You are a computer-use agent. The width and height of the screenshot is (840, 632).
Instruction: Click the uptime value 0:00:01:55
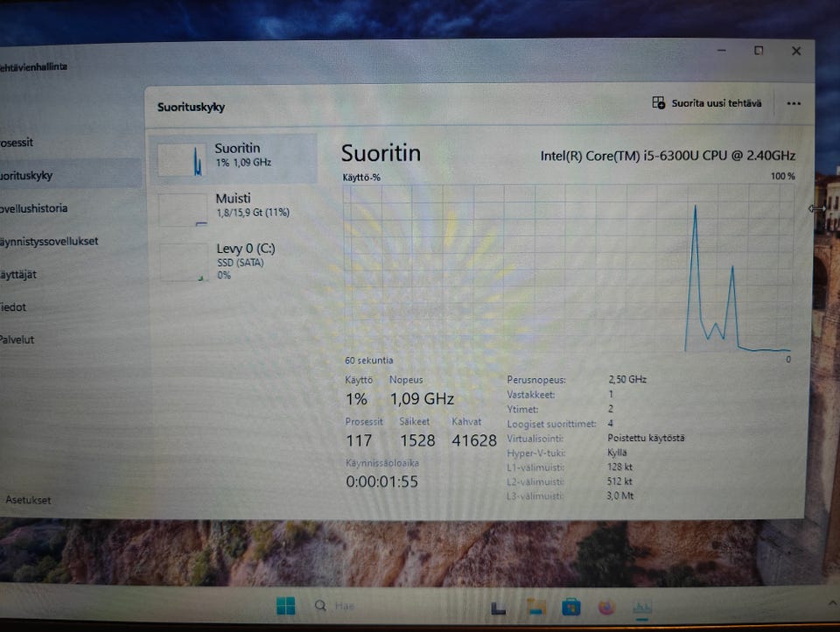point(381,481)
